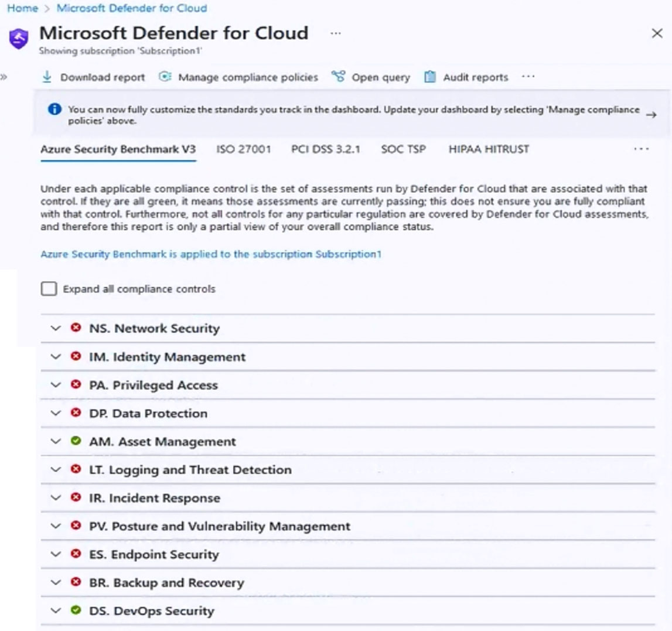This screenshot has height=631, width=672.
Task: Click the Defender for Cloud shield icon
Action: click(x=19, y=39)
